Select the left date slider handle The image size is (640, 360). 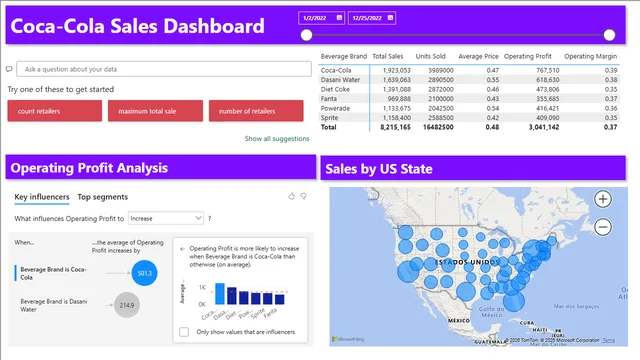point(307,35)
